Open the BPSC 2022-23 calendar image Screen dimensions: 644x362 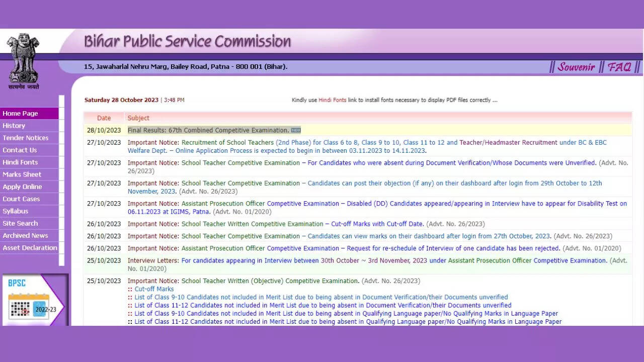coord(33,301)
